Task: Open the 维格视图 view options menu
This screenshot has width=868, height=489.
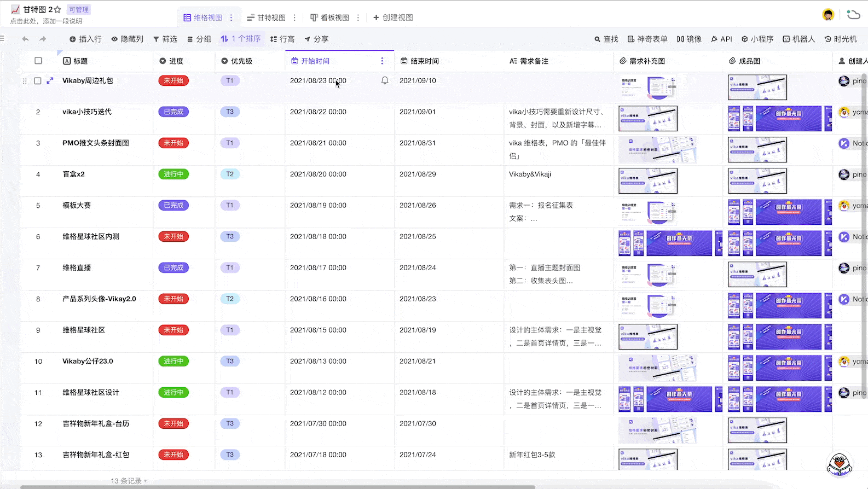Action: pos(231,18)
